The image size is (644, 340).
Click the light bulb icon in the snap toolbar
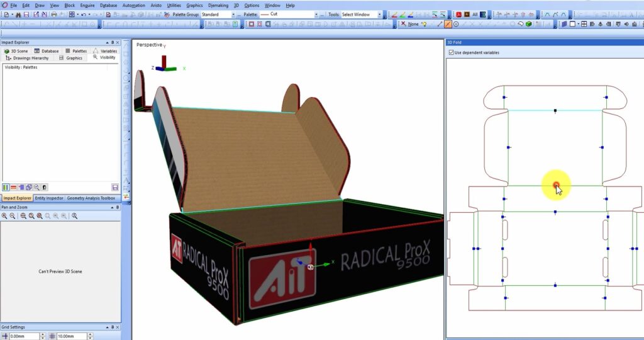(x=424, y=25)
